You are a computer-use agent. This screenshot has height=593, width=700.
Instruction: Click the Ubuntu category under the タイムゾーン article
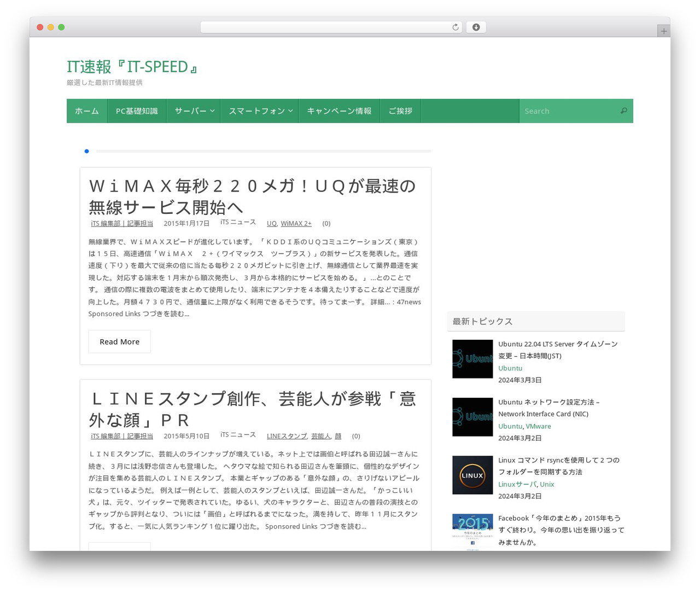(x=510, y=368)
